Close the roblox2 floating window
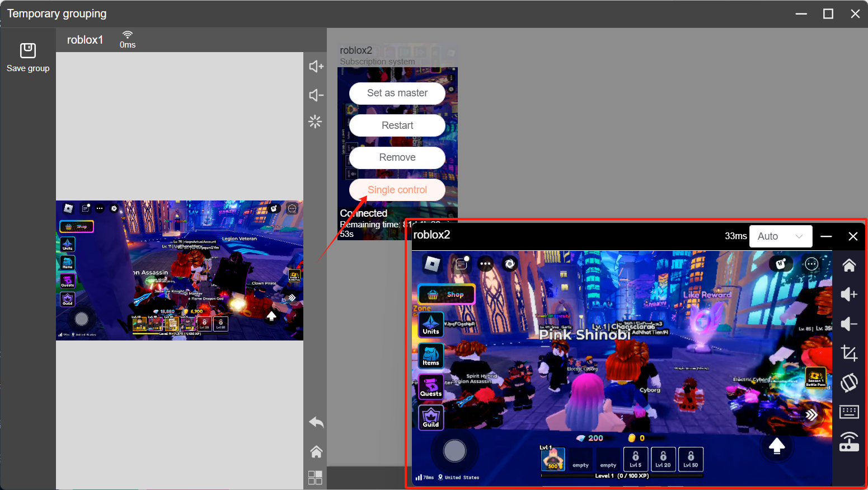Image resolution: width=868 pixels, height=490 pixels. click(853, 236)
